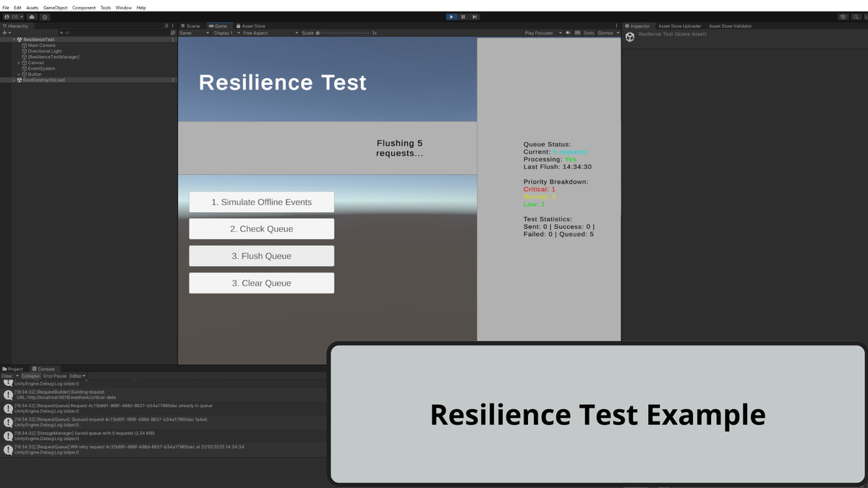This screenshot has height=488, width=868.
Task: Expand the Button object in the Hierarchy
Action: pos(19,74)
